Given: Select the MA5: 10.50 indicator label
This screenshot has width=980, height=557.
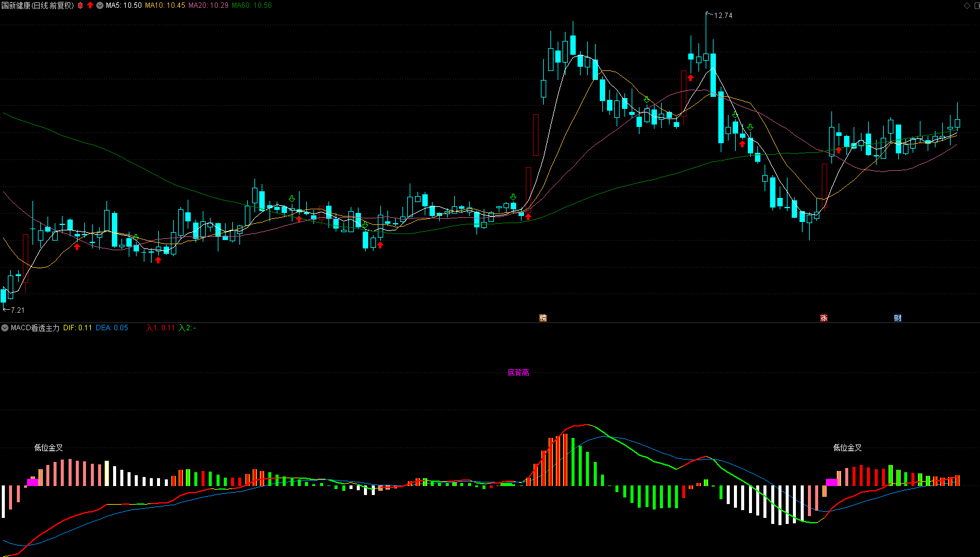Looking at the screenshot, I should pos(124,5).
